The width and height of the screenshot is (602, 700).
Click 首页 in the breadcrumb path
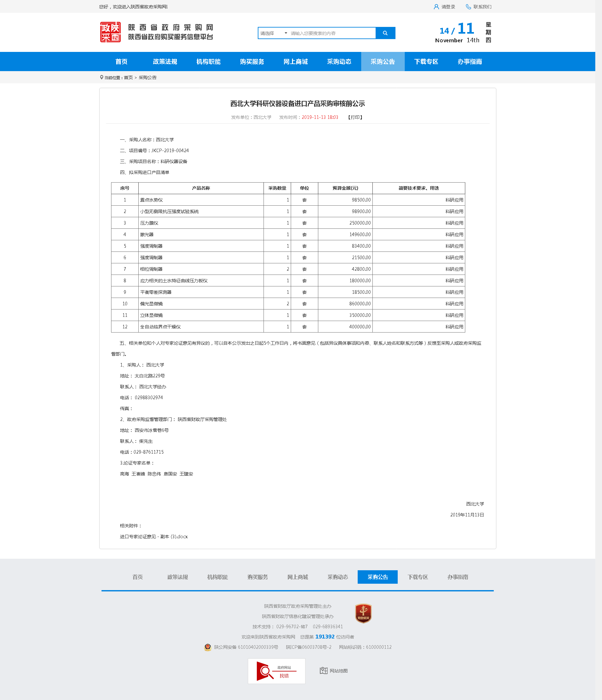pyautogui.click(x=128, y=78)
